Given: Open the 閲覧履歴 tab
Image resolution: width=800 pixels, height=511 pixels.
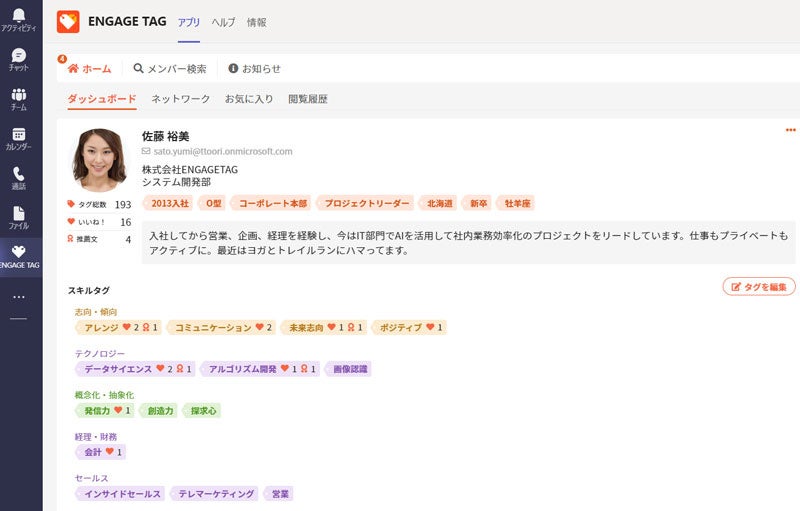Looking at the screenshot, I should click(x=308, y=99).
